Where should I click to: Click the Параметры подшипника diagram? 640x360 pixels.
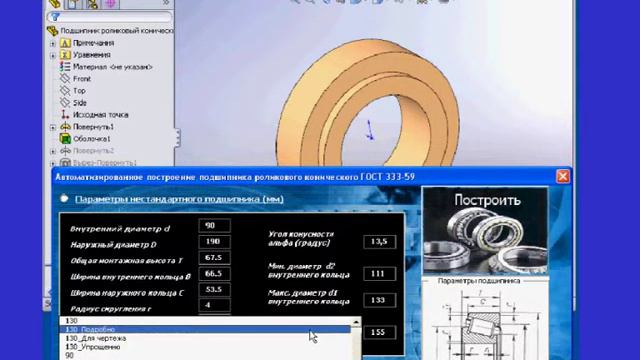(485, 322)
